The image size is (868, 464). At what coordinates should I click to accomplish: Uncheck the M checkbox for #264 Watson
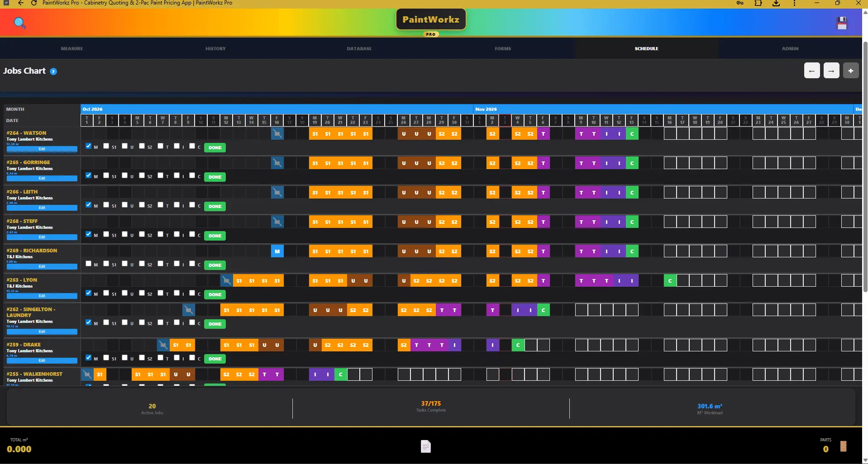pos(88,146)
